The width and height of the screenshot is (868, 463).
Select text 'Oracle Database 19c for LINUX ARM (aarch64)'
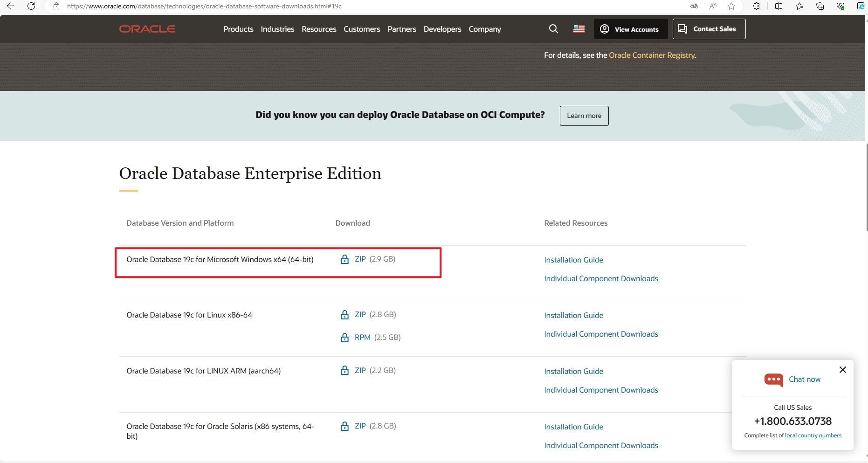(204, 371)
